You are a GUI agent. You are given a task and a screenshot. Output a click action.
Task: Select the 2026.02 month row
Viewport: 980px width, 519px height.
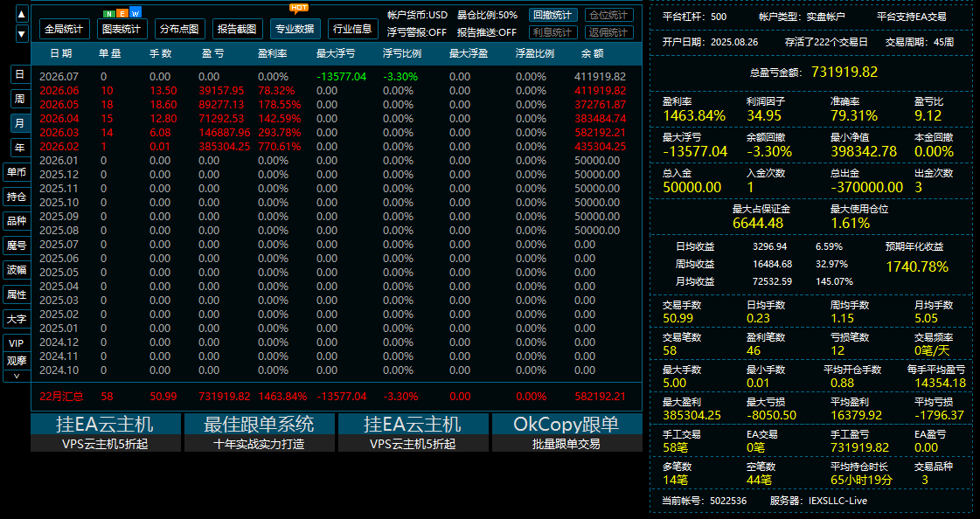click(x=337, y=146)
